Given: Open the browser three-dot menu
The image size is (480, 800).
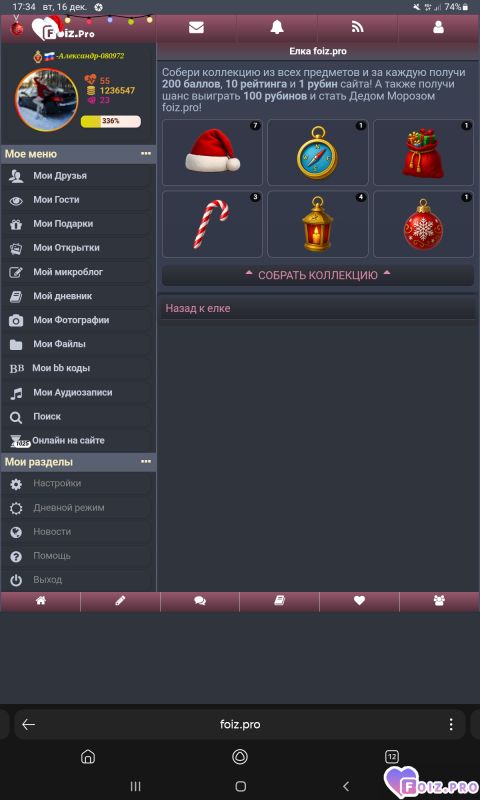Looking at the screenshot, I should pos(451,724).
